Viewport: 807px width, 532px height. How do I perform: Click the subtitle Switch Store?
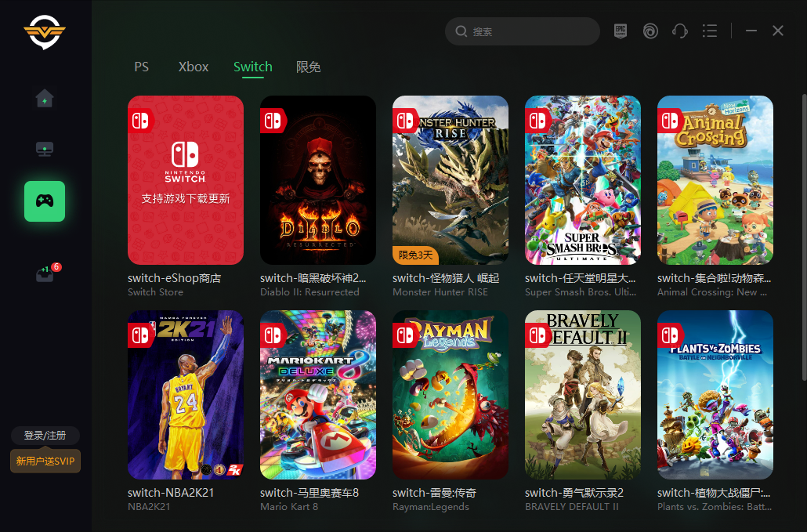155,292
